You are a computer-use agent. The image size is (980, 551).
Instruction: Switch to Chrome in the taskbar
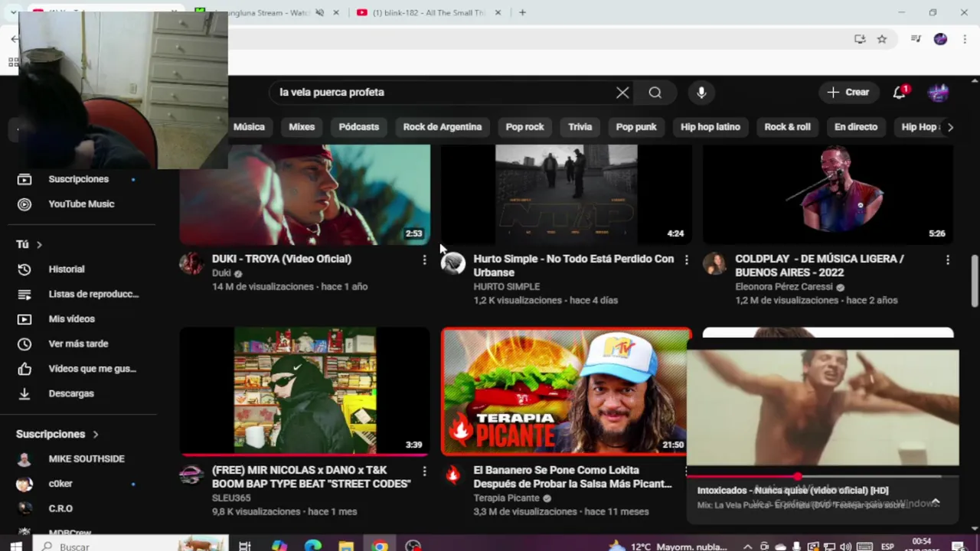[380, 546]
